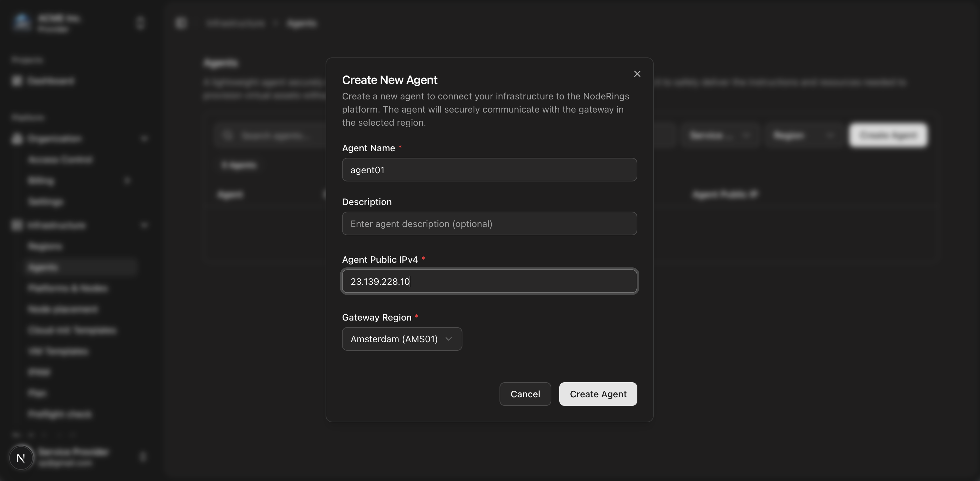
Task: Click the Dashboard icon in sidebar
Action: 17,81
